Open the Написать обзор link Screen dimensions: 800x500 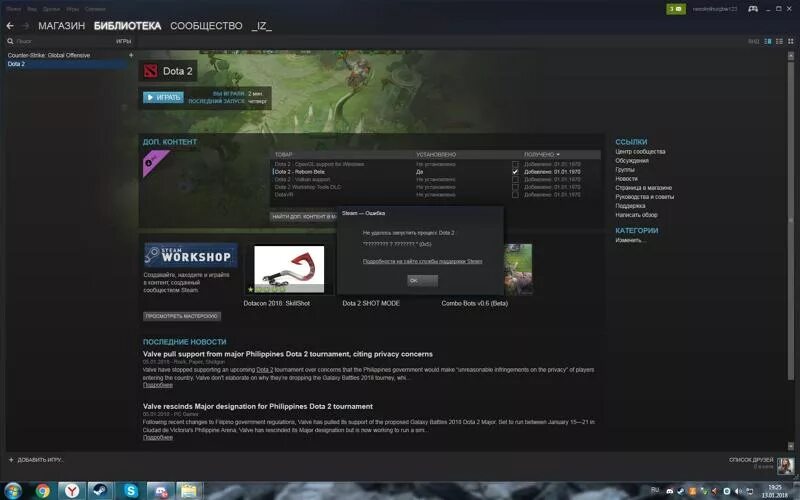(x=636, y=215)
